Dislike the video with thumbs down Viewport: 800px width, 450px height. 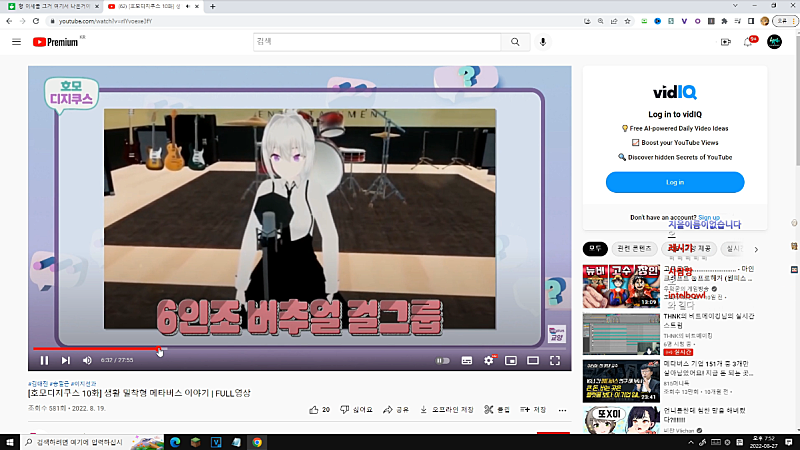[356, 410]
